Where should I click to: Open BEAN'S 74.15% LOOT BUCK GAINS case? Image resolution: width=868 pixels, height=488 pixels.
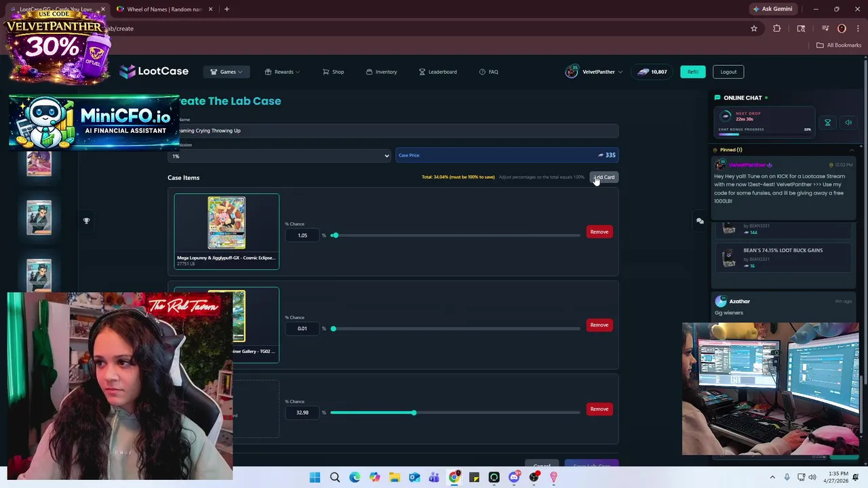click(783, 258)
